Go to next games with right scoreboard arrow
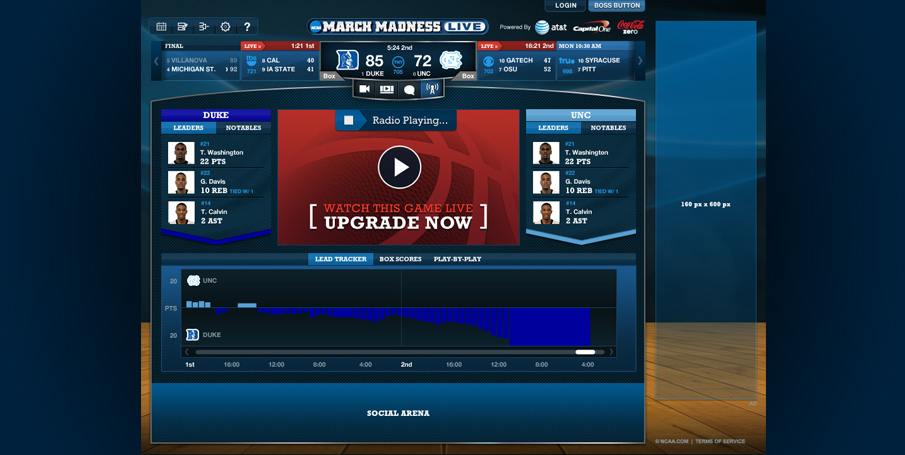 tap(640, 61)
